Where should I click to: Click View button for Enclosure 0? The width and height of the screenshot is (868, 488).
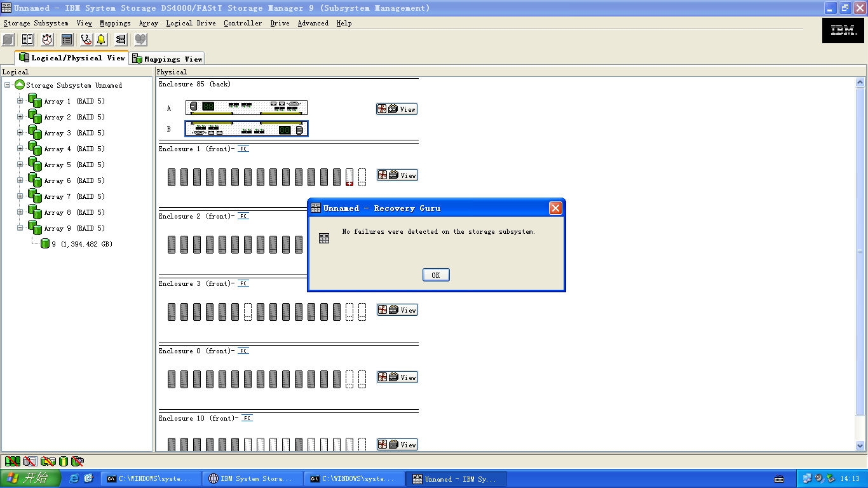tap(397, 377)
